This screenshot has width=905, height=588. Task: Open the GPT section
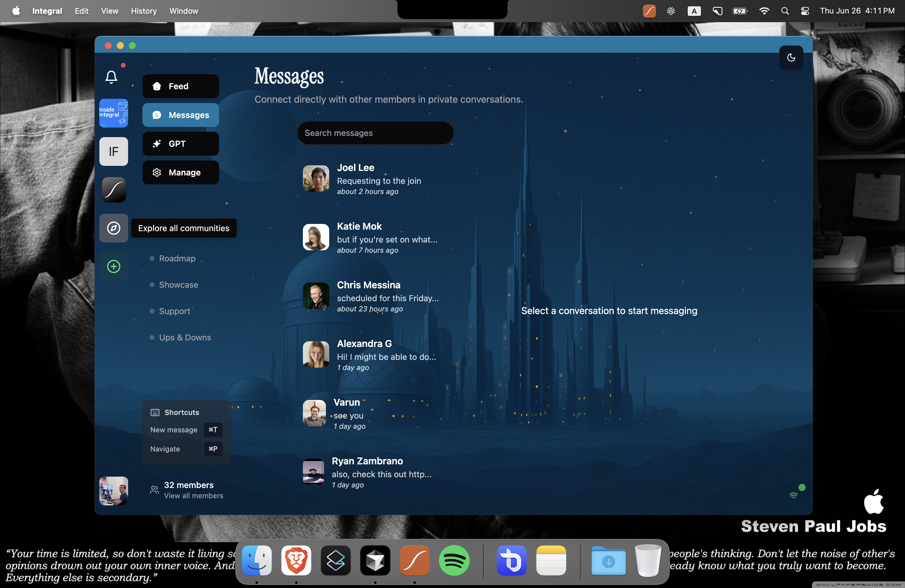pos(180,144)
